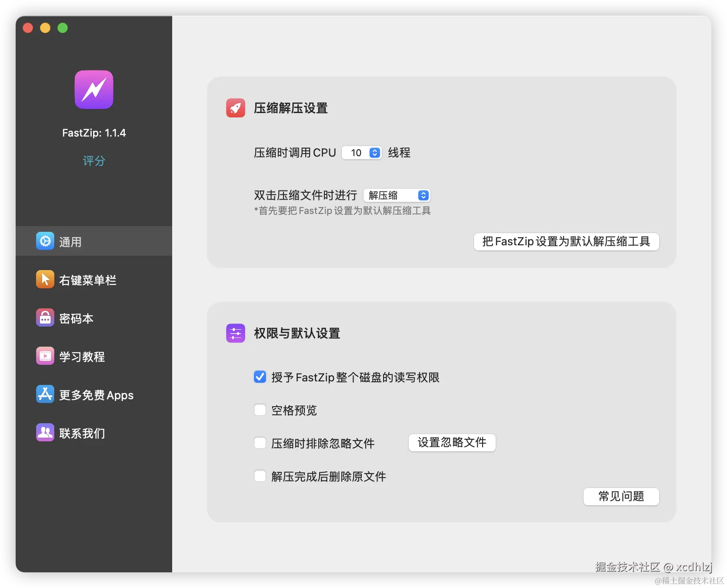Go to the 密码本 sidebar section
Image resolution: width=727 pixels, height=588 pixels.
[94, 317]
